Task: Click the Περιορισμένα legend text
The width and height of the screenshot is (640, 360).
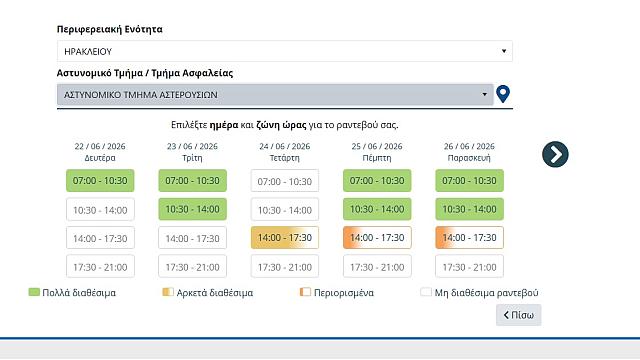Action: tap(344, 293)
